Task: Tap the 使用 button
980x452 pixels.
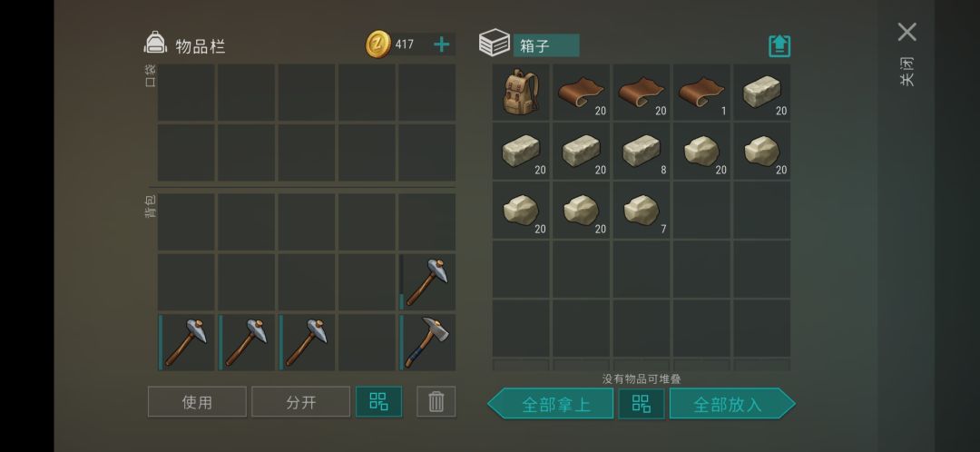Action: [x=197, y=401]
